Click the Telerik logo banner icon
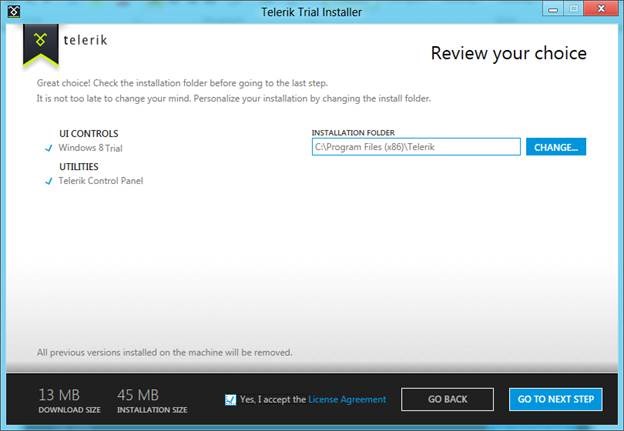 coord(40,41)
